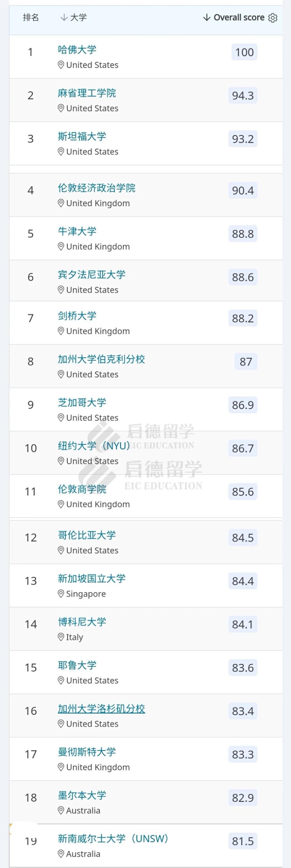This screenshot has height=868, width=291.
Task: Open 新南威尔士大学 (UNSW) link
Action: coord(113,839)
